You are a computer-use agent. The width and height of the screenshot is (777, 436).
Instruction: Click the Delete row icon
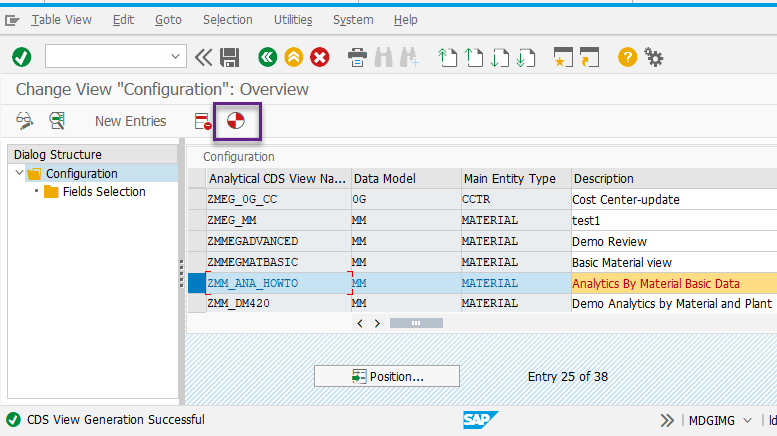[x=203, y=121]
